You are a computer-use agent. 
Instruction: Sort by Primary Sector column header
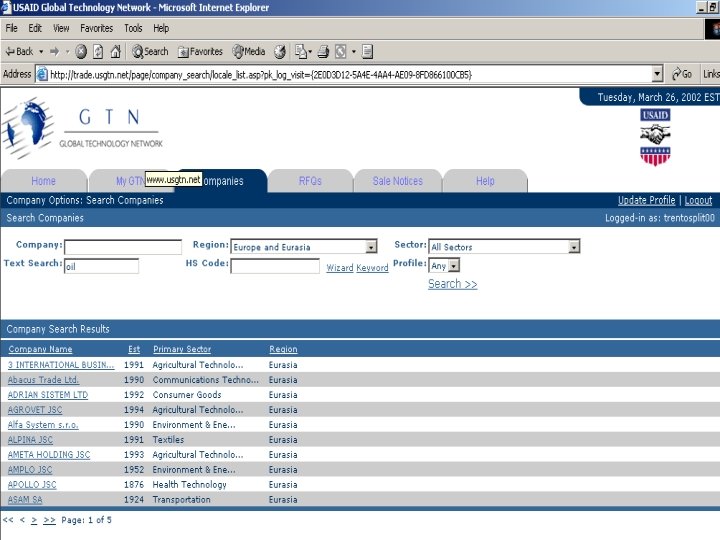pos(182,349)
